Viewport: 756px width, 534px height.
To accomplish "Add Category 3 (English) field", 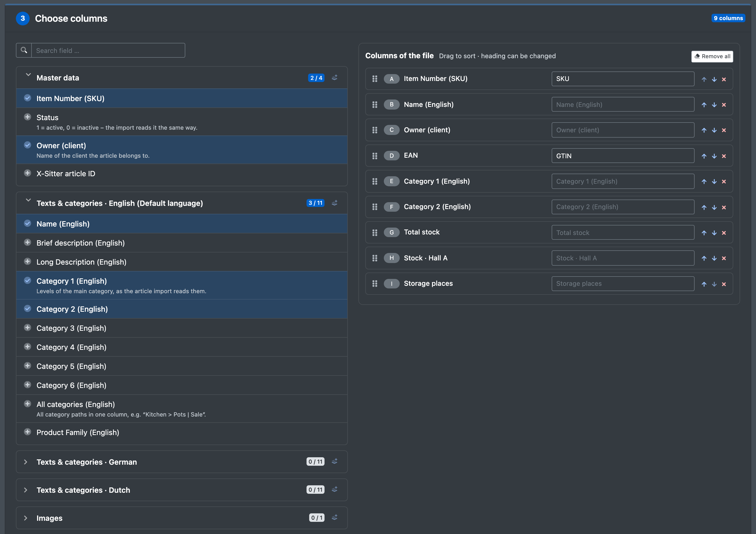I will [182, 328].
